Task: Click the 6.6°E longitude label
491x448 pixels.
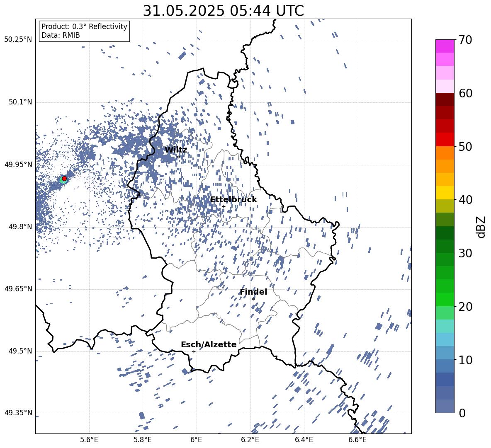Action: [357, 440]
